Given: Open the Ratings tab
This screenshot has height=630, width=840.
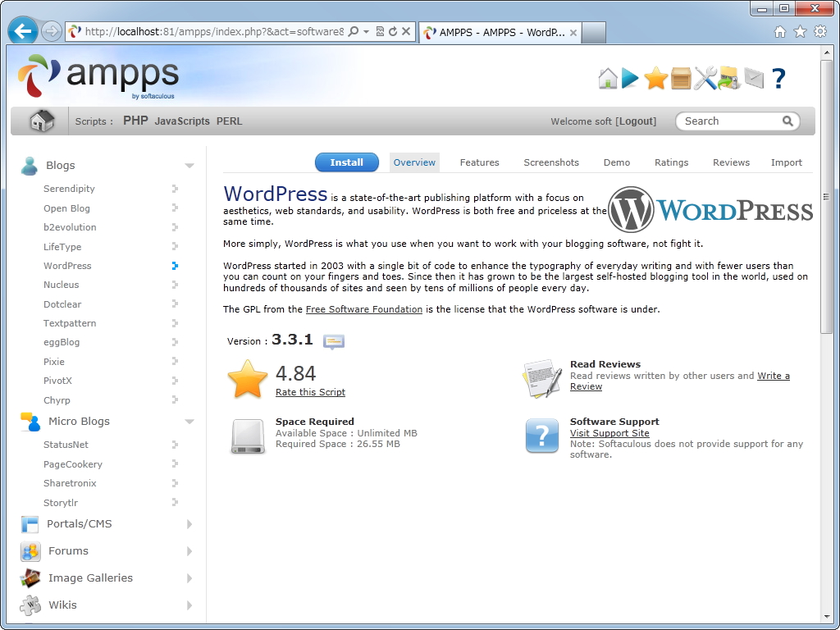Looking at the screenshot, I should [671, 162].
